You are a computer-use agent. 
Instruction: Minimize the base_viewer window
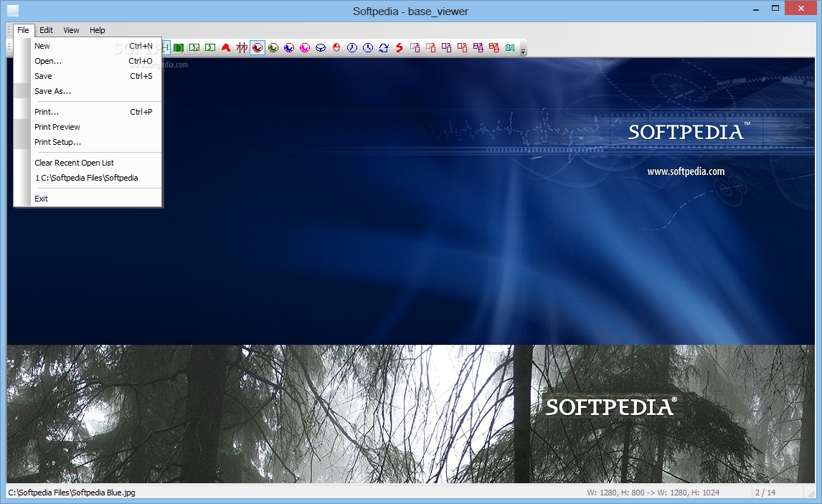[x=756, y=9]
